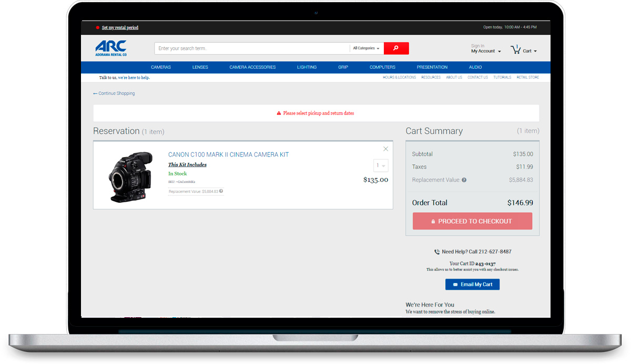The width and height of the screenshot is (631, 364).
Task: Click the red search magnifier button
Action: coord(396,48)
